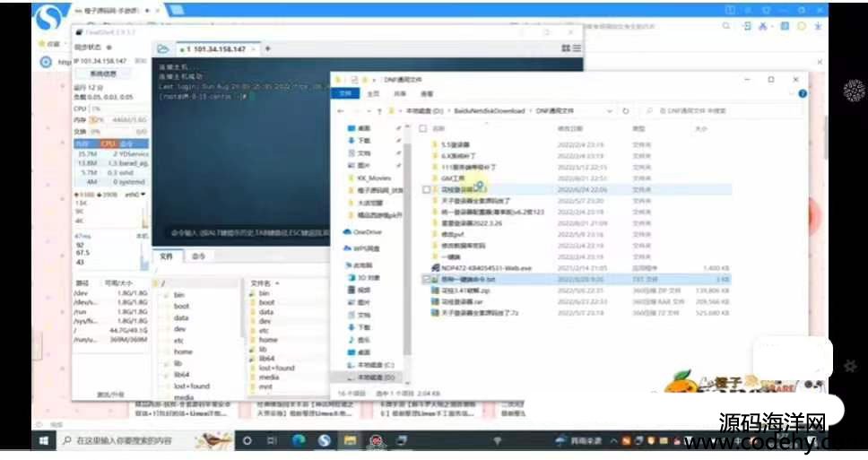Open the 主页 ribbon tab in Explorer

pyautogui.click(x=374, y=93)
